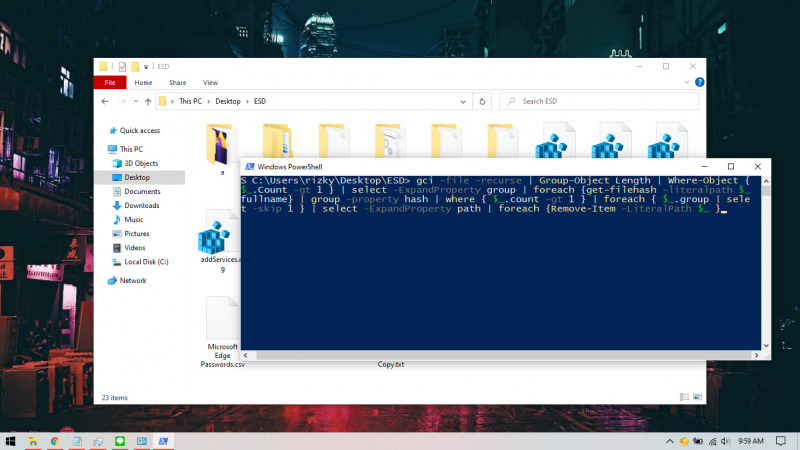Click the Explorer forward arrow
Image resolution: width=800 pixels, height=450 pixels.
pyautogui.click(x=122, y=102)
